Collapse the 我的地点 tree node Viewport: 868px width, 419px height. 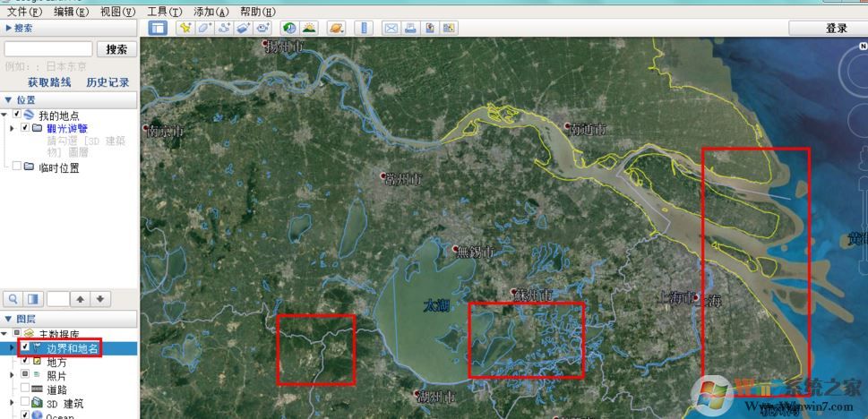(4, 114)
